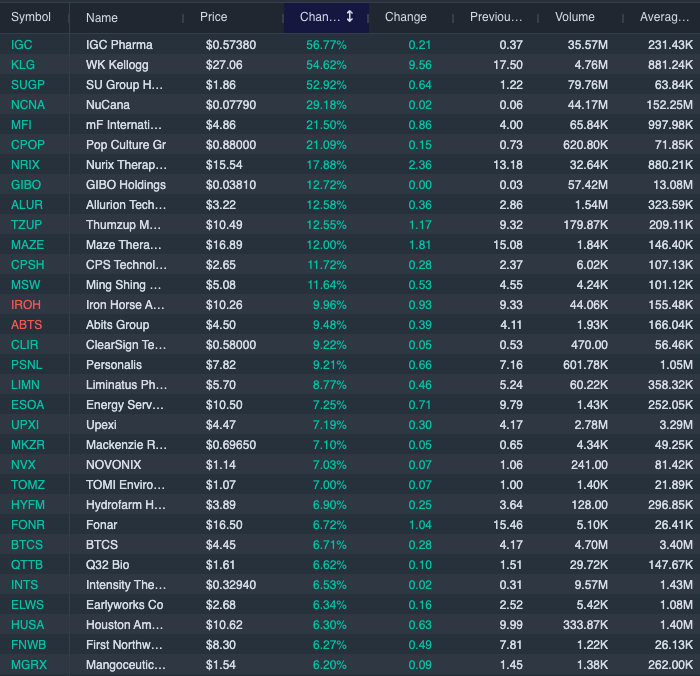Open the TZUP ticker symbol
The width and height of the screenshot is (700, 676).
pos(26,225)
